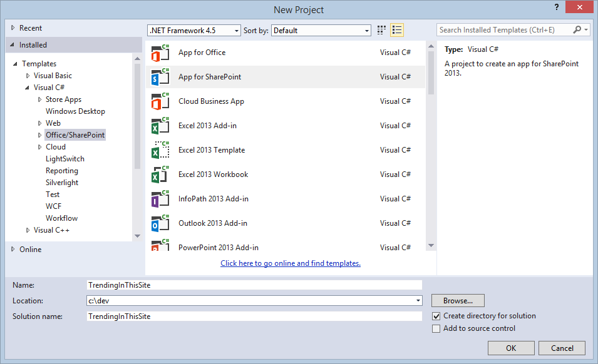Click the template list scroll down arrow

(x=431, y=246)
